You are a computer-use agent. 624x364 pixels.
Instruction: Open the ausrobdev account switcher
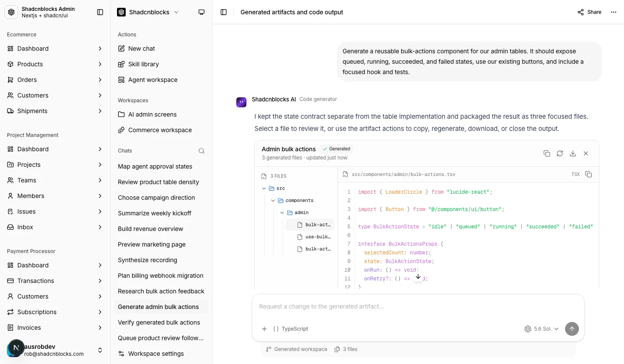coord(55,350)
